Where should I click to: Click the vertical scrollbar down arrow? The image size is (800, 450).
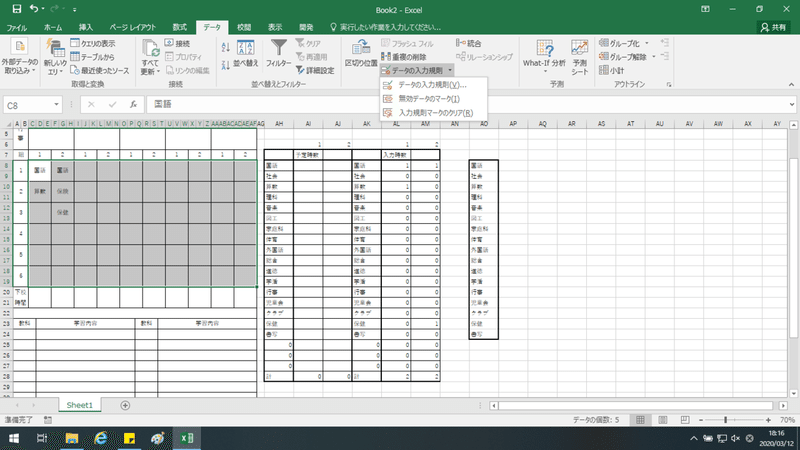pos(793,393)
